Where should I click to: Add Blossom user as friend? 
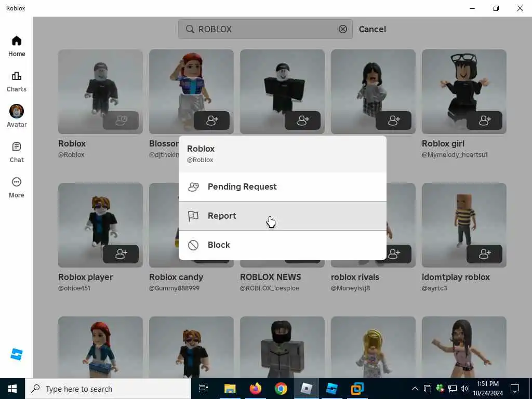[x=212, y=120]
